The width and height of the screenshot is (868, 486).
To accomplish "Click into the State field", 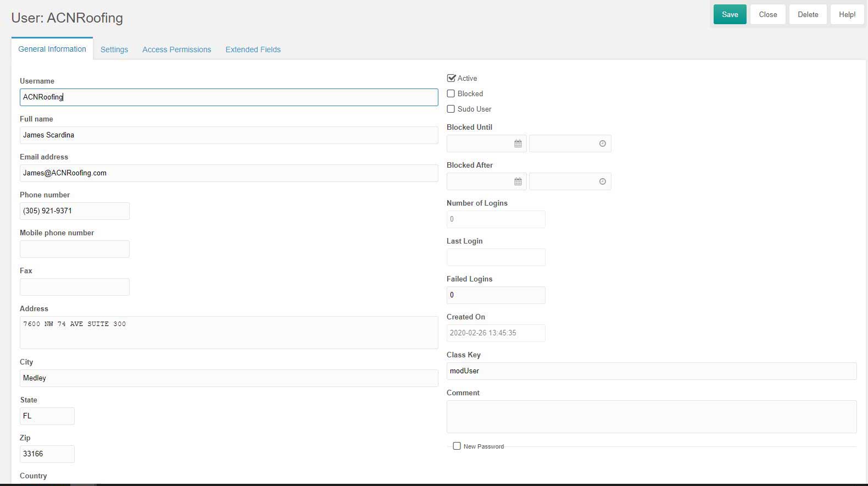I will pos(47,416).
